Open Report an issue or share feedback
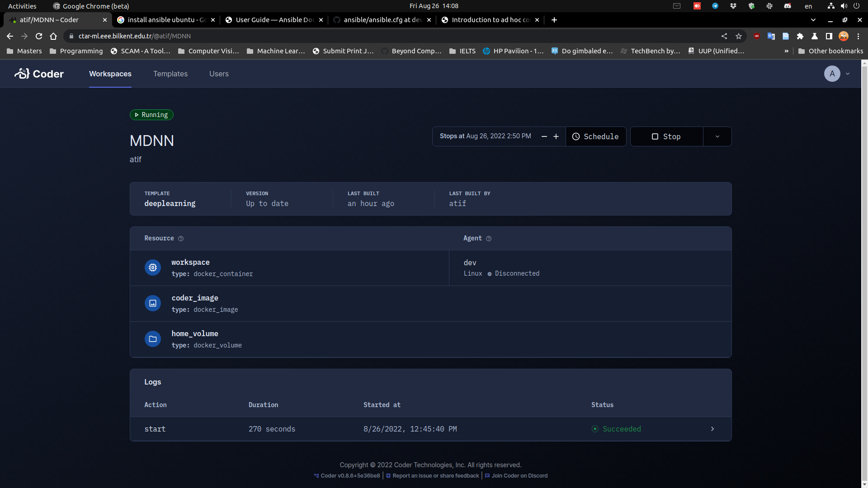868x488 pixels. point(433,476)
